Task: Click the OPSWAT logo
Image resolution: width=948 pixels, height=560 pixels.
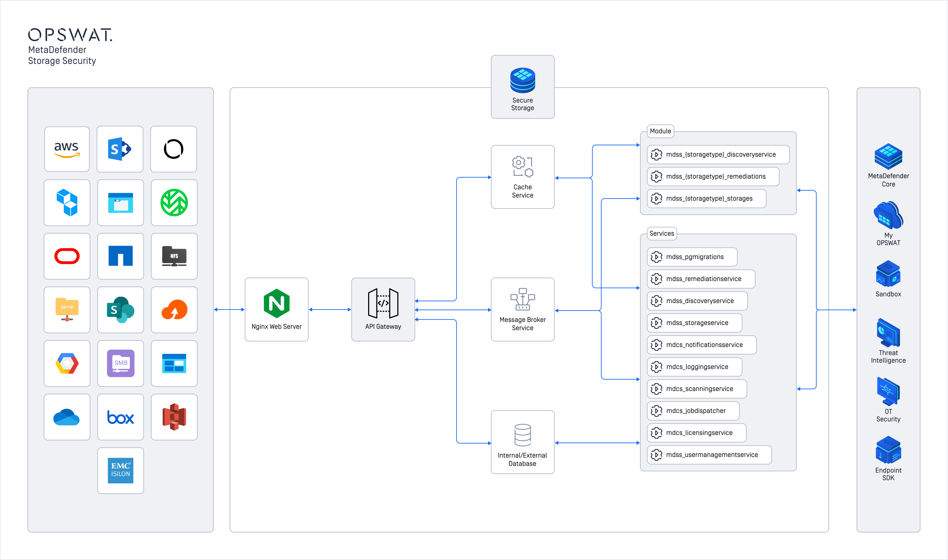Action: [70, 35]
